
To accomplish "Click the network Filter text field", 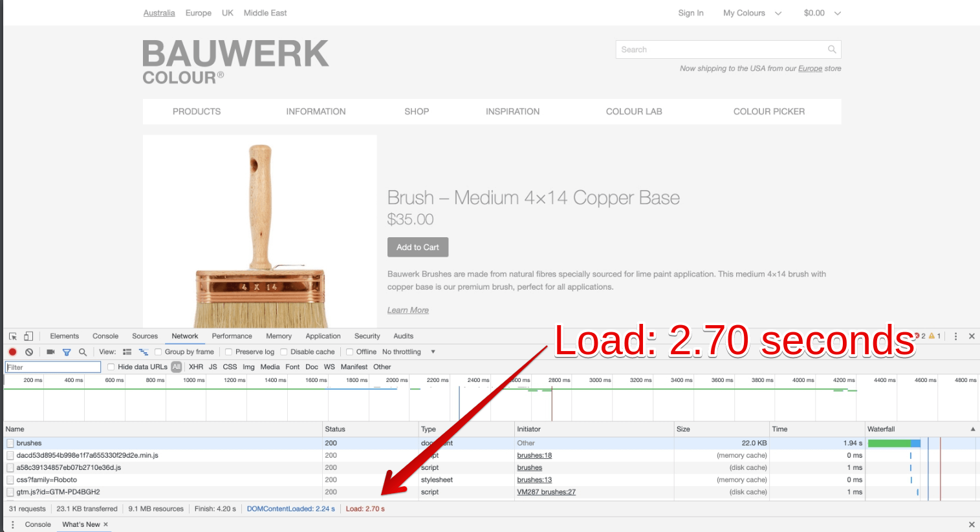I will (53, 367).
